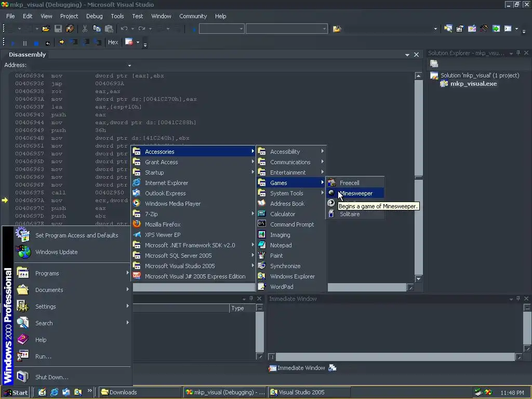Open Windows Update from Start menu
The height and width of the screenshot is (399, 532).
tap(72, 252)
